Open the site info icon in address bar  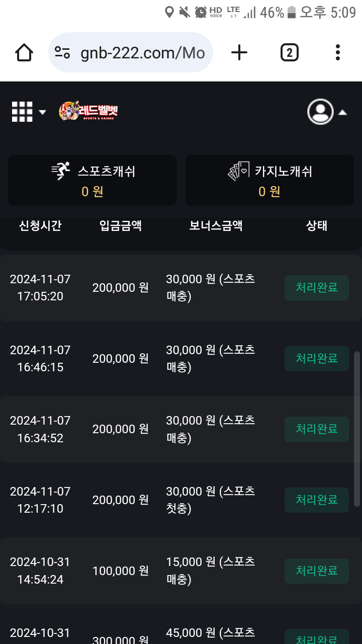[62, 52]
